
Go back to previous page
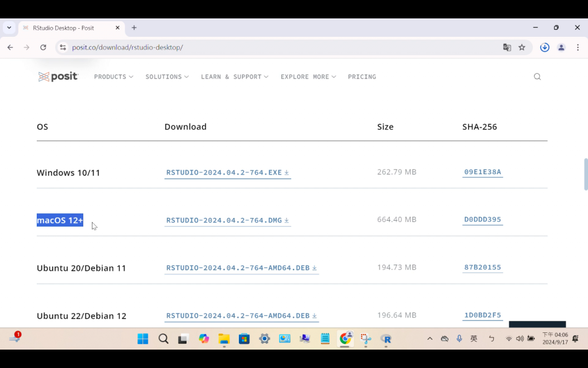(x=10, y=47)
